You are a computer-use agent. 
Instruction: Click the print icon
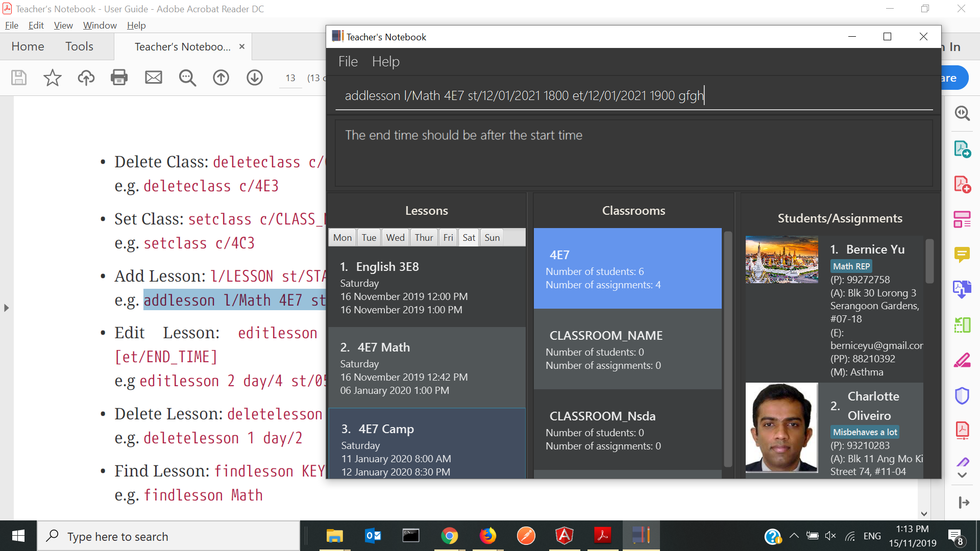click(x=119, y=78)
